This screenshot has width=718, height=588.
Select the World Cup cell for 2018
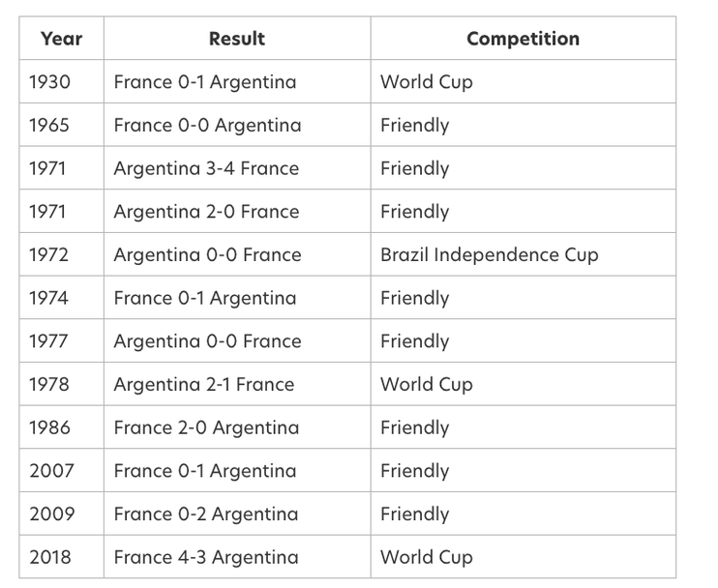[426, 557]
